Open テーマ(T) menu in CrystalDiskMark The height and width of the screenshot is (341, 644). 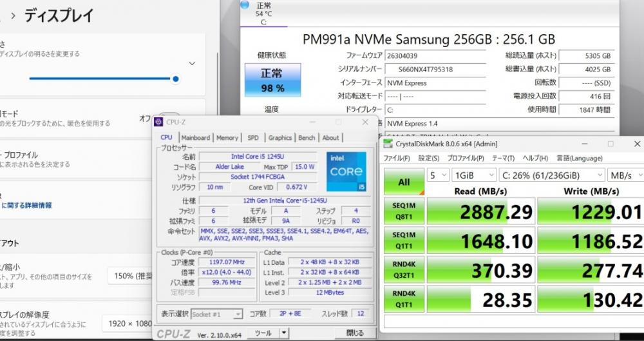tap(503, 159)
